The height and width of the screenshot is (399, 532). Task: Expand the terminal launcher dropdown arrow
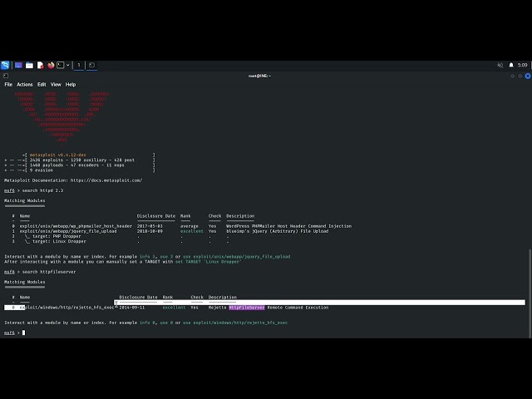point(68,65)
